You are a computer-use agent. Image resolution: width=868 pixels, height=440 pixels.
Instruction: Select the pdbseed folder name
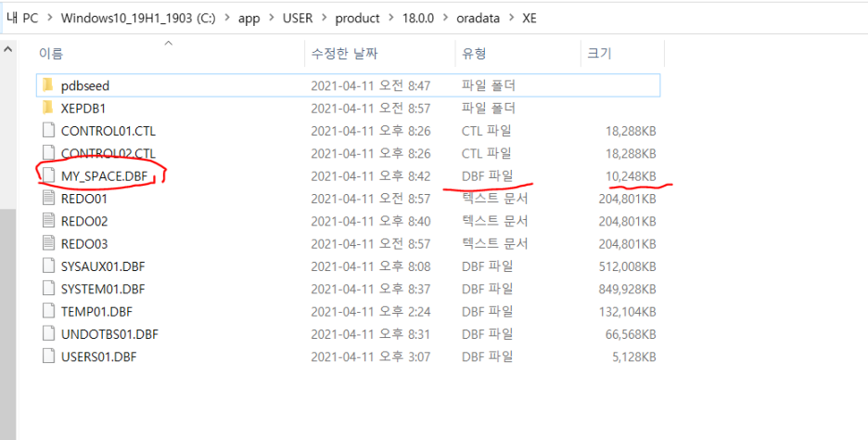coord(85,86)
